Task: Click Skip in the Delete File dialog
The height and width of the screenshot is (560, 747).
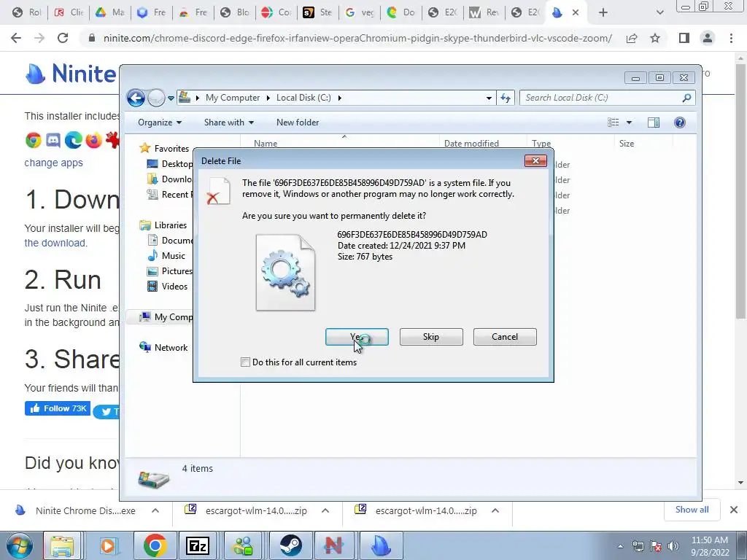Action: (431, 337)
